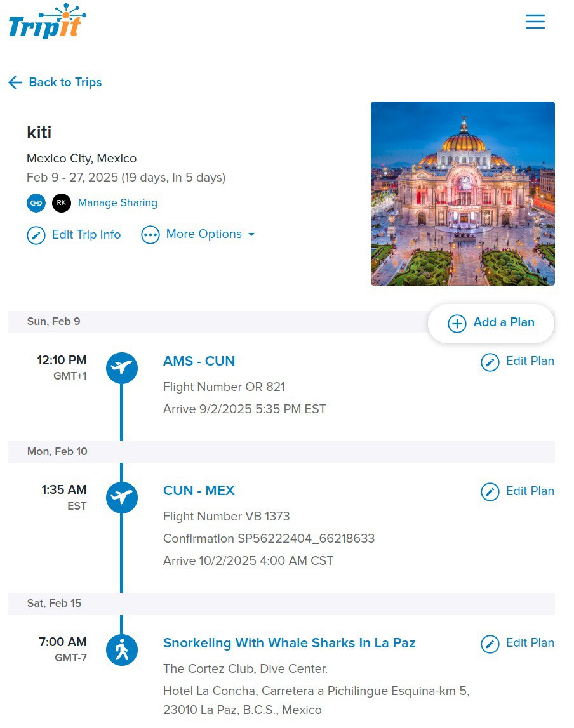Click the More Options ellipsis icon
This screenshot has width=574, height=728.
point(150,235)
